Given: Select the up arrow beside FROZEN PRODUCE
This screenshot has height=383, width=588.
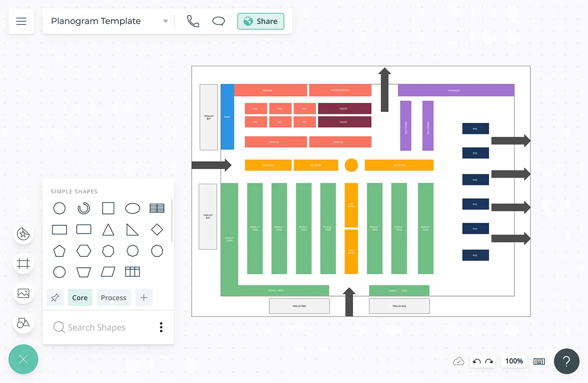Looking at the screenshot, I should click(384, 90).
